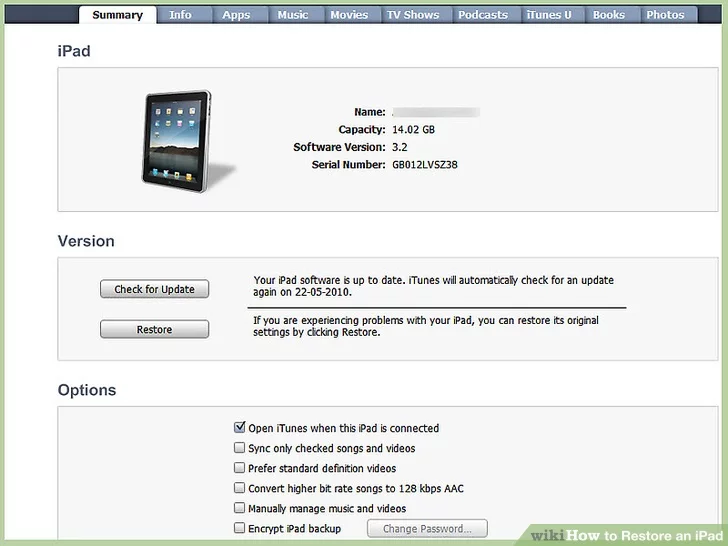Screen dimensions: 728x546
Task: Enable Manually manage music and videos
Action: pyautogui.click(x=240, y=508)
